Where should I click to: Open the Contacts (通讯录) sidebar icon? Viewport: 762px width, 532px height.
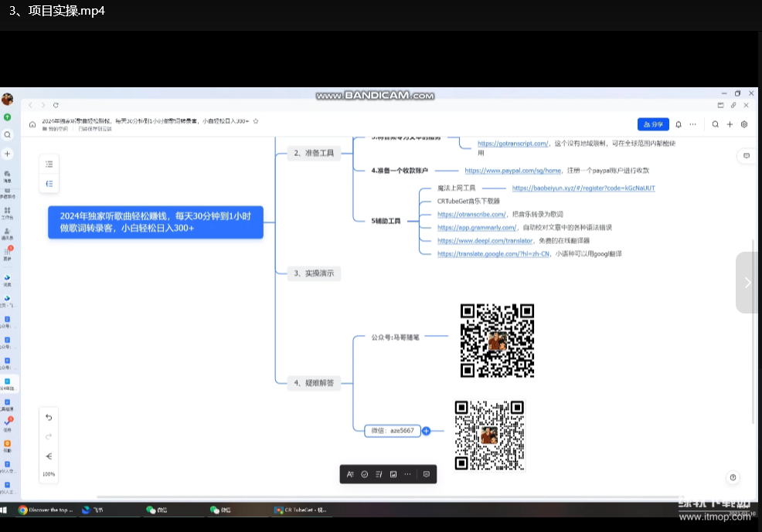[x=7, y=234]
